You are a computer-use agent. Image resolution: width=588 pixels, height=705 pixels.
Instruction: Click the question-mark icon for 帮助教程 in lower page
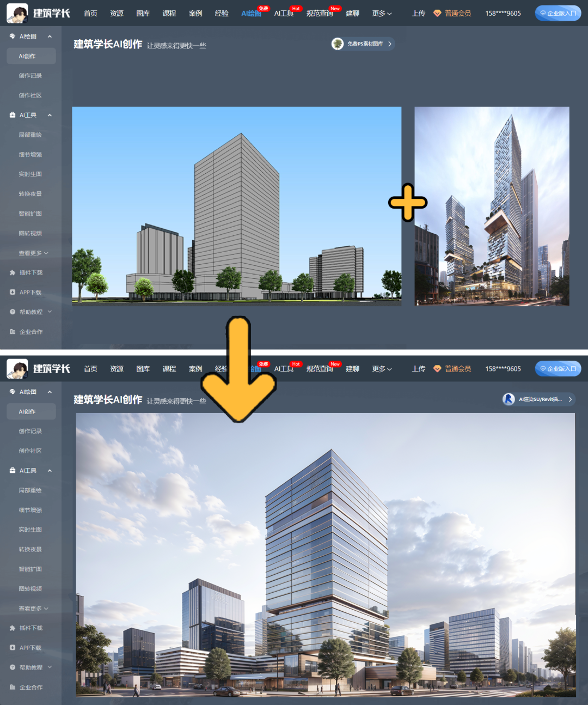13,667
